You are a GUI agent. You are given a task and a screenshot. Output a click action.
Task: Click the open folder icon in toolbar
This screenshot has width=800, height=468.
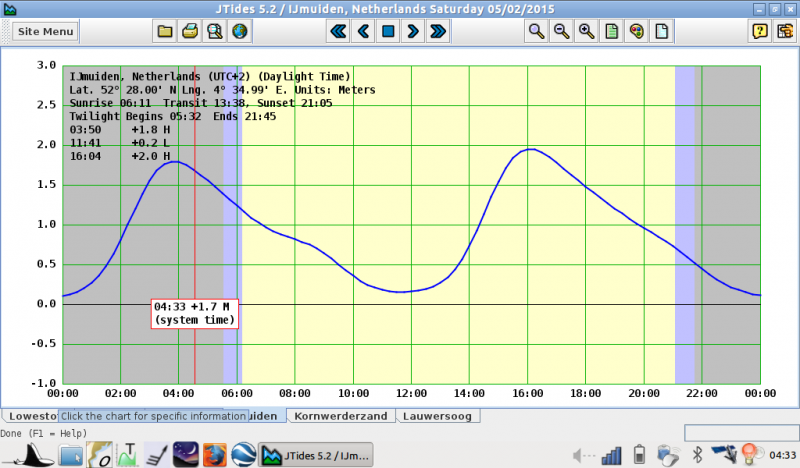tap(165, 31)
